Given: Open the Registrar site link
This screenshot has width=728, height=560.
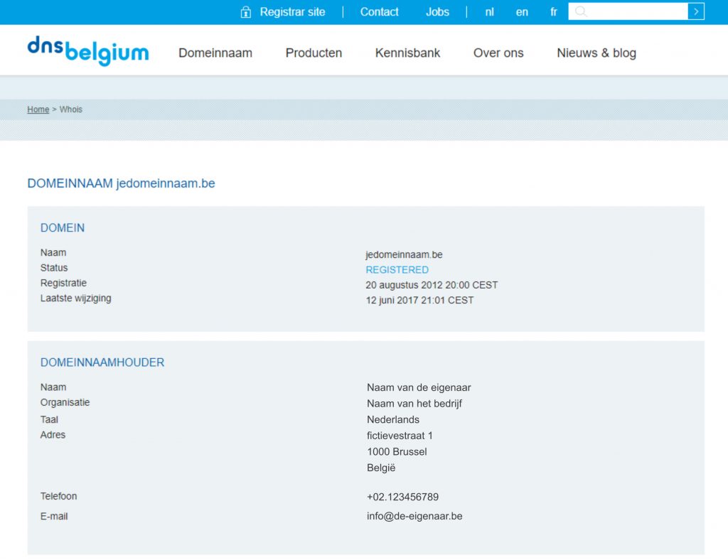Looking at the screenshot, I should click(x=292, y=12).
